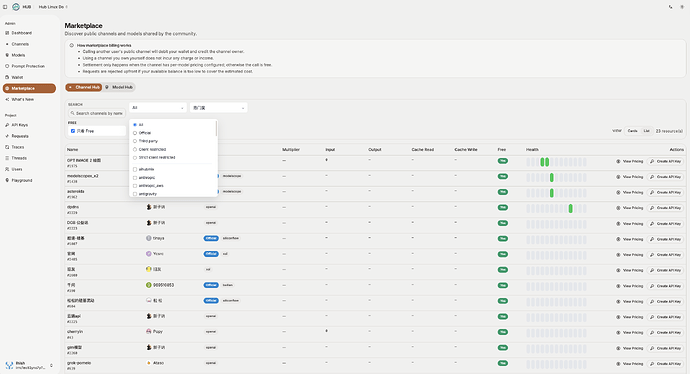
Task: Click the user avatar at bottom-left
Action: pos(9,365)
